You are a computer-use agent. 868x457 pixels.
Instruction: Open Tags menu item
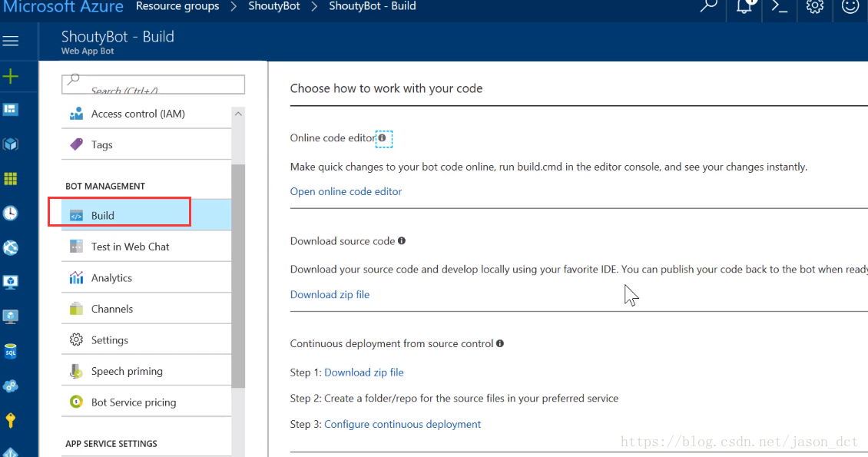click(146, 144)
